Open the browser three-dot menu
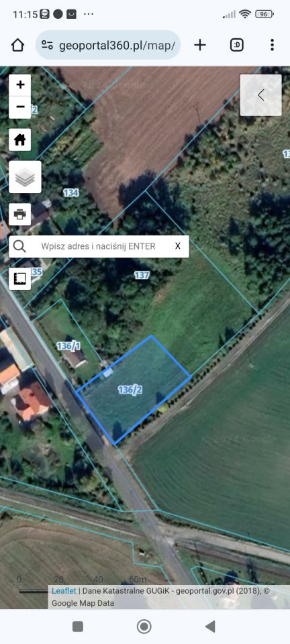This screenshot has width=290, height=644. [272, 45]
